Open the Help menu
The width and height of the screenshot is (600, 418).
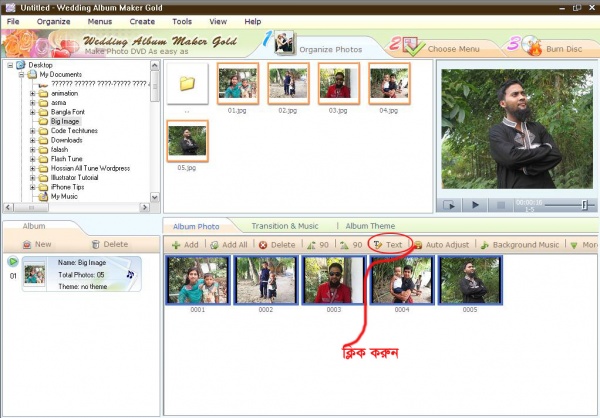click(x=253, y=21)
